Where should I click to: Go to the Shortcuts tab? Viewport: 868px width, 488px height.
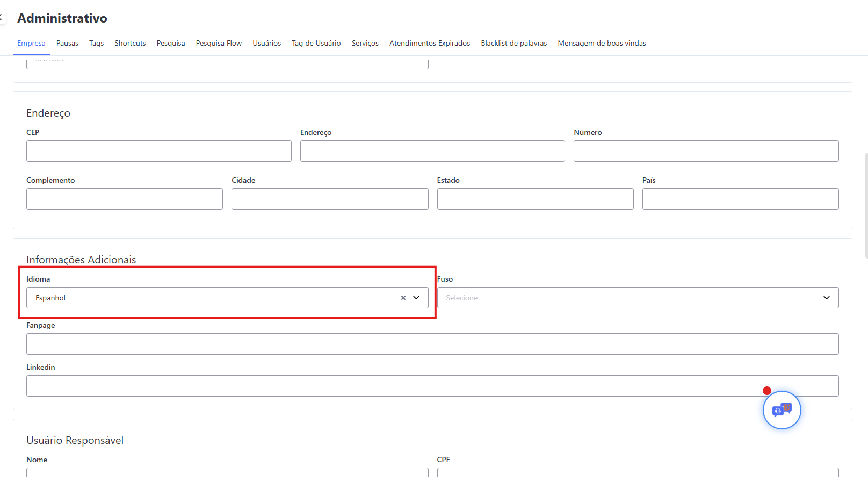130,44
